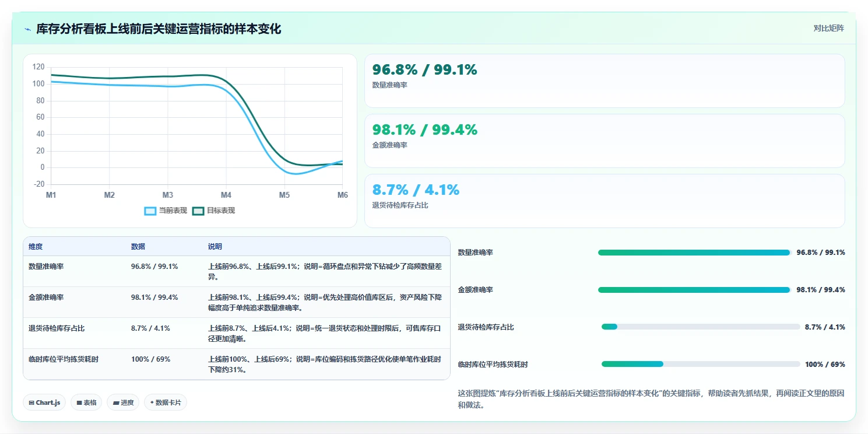Click the M1 x-axis label on chart

click(x=51, y=195)
